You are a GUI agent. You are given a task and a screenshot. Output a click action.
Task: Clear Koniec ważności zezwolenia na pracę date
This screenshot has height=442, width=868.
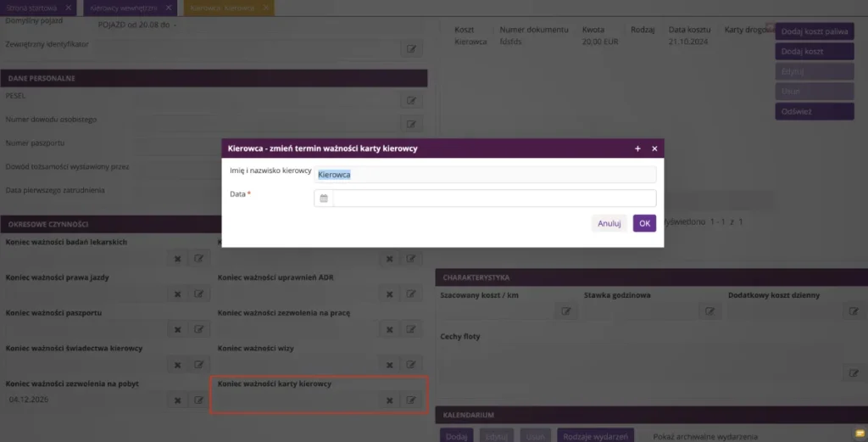pos(390,329)
